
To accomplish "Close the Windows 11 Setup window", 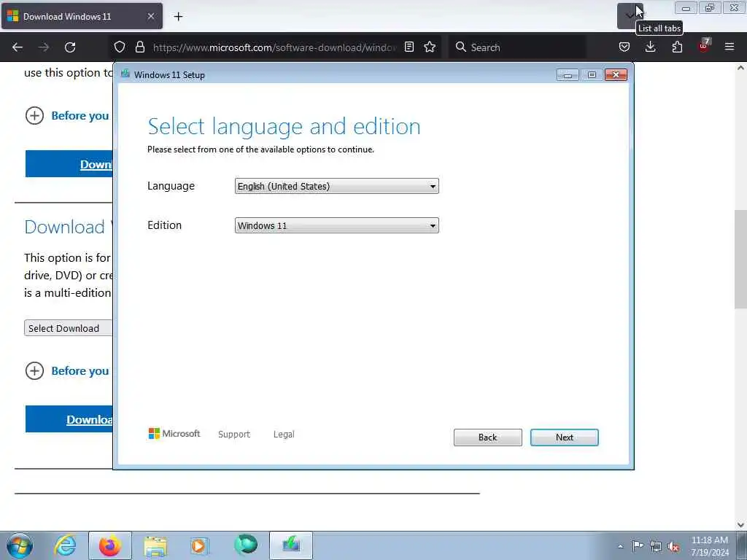I will (x=616, y=75).
